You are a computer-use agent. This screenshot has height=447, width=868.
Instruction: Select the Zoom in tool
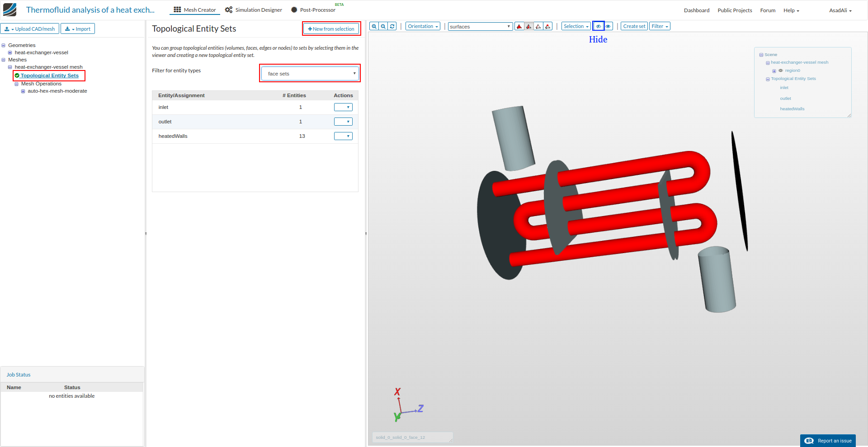point(373,26)
